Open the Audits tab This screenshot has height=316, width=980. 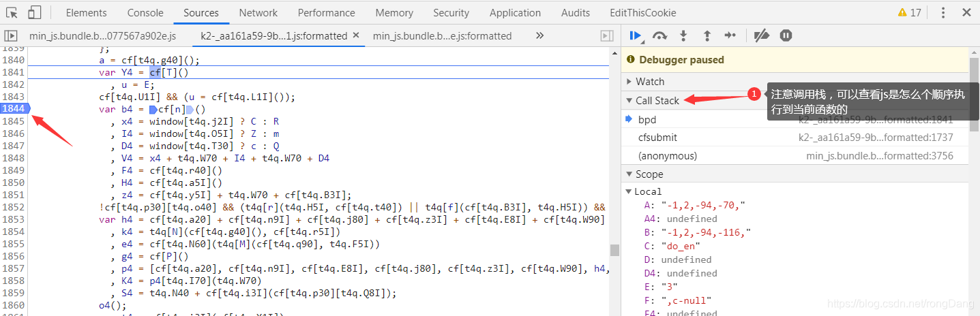pyautogui.click(x=576, y=12)
